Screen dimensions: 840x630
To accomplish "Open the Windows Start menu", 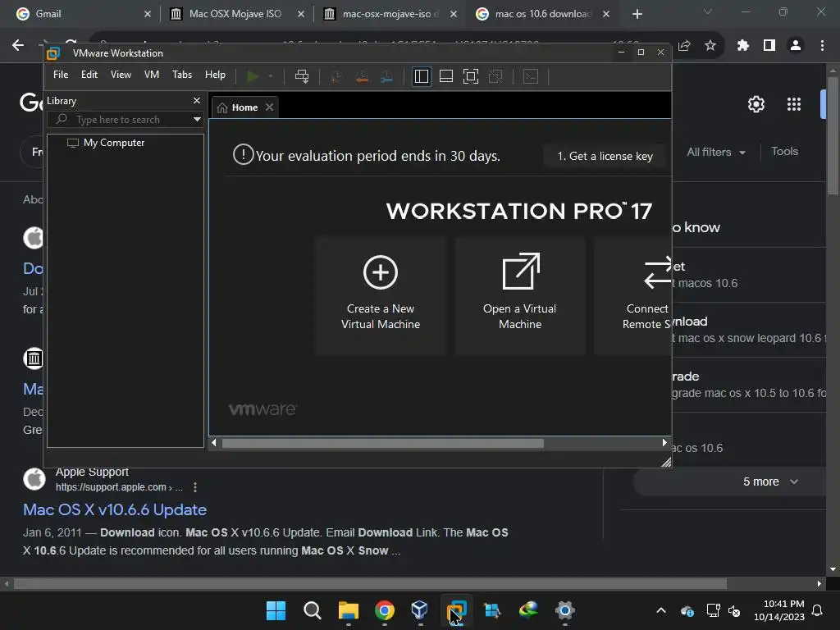I will [x=276, y=610].
